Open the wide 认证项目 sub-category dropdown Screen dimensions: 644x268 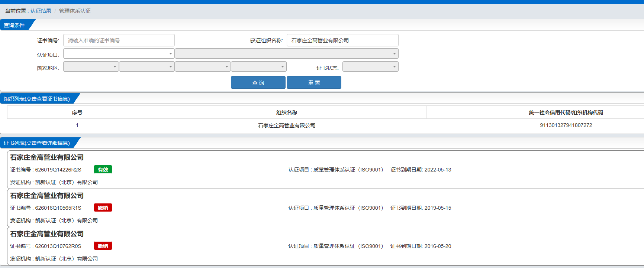[287, 53]
